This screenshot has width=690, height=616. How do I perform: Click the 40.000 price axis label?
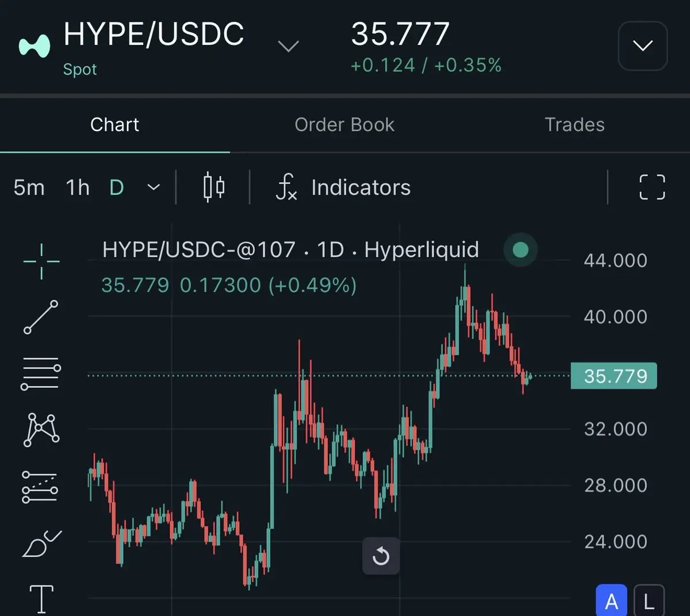(616, 317)
